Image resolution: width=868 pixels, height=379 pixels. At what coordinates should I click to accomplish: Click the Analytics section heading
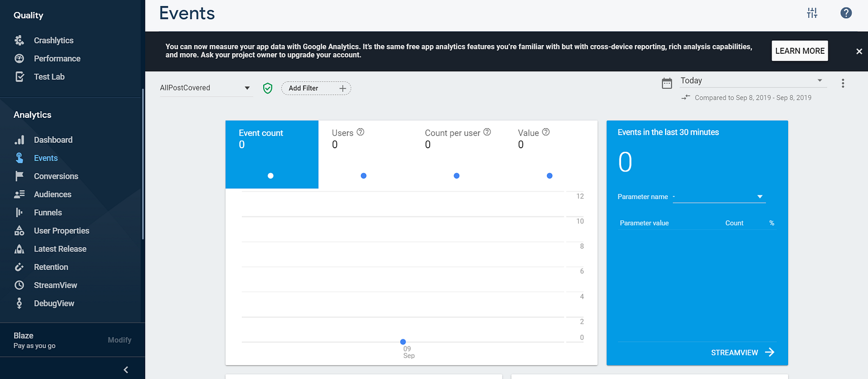pos(33,115)
